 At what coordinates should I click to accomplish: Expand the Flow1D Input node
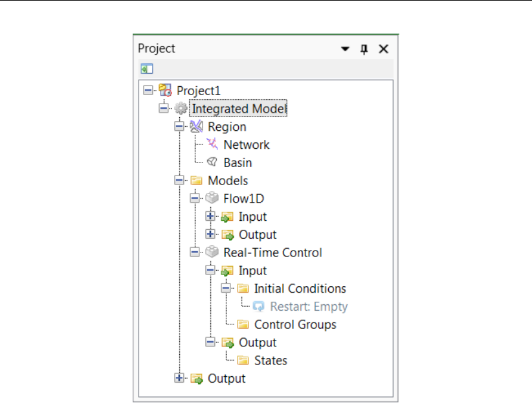tap(210, 217)
